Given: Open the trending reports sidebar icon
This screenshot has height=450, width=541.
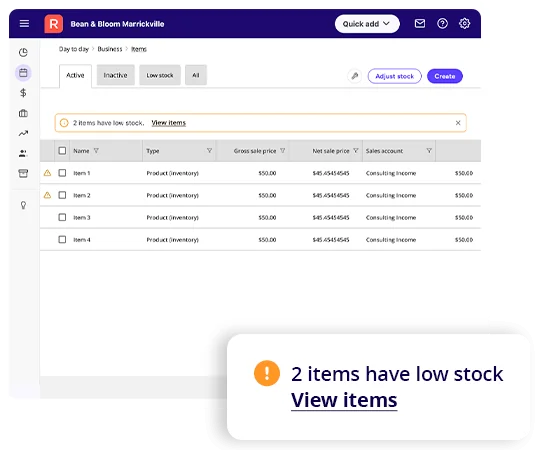Looking at the screenshot, I should [x=23, y=133].
